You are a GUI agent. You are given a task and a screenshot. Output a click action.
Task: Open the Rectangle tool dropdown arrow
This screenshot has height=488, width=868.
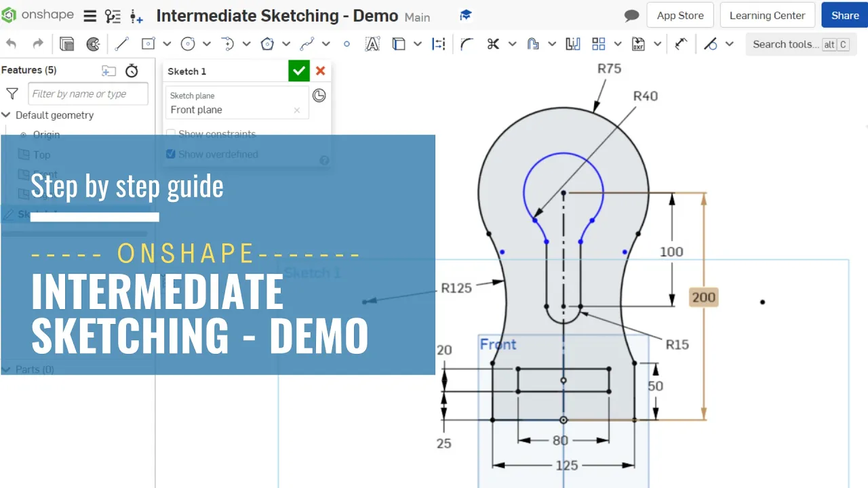point(167,44)
